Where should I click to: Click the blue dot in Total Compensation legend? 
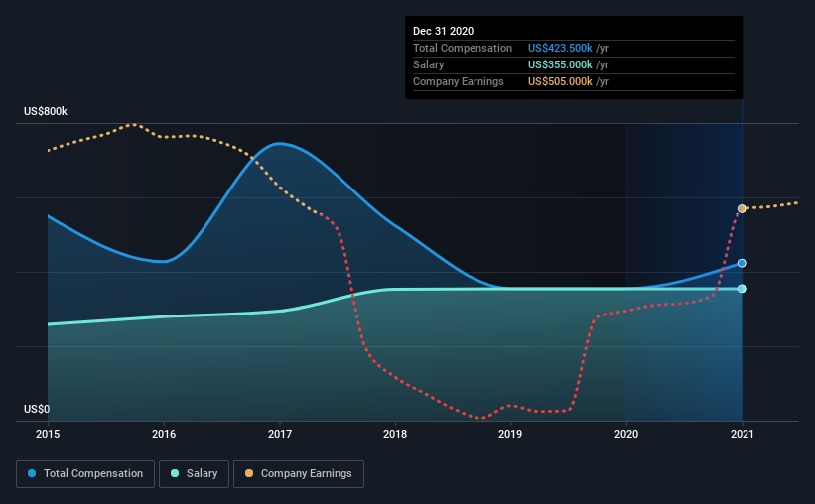[x=32, y=473]
